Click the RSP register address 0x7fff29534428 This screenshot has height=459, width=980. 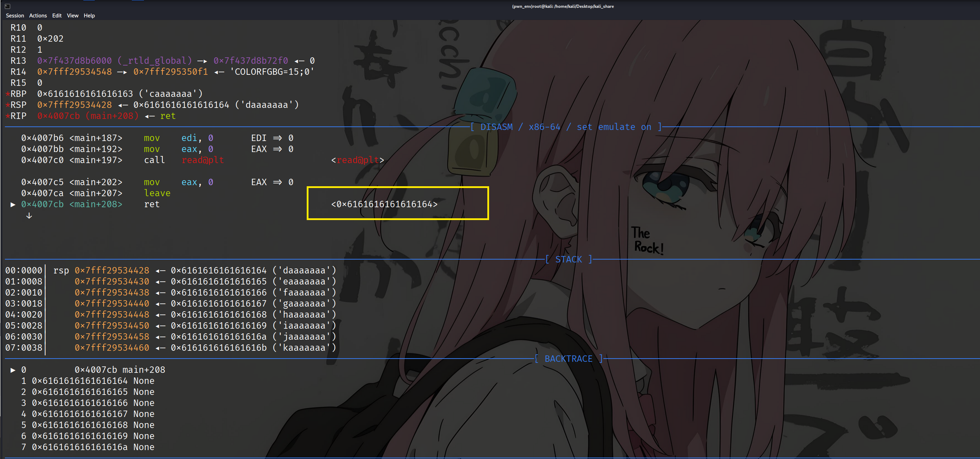(74, 105)
